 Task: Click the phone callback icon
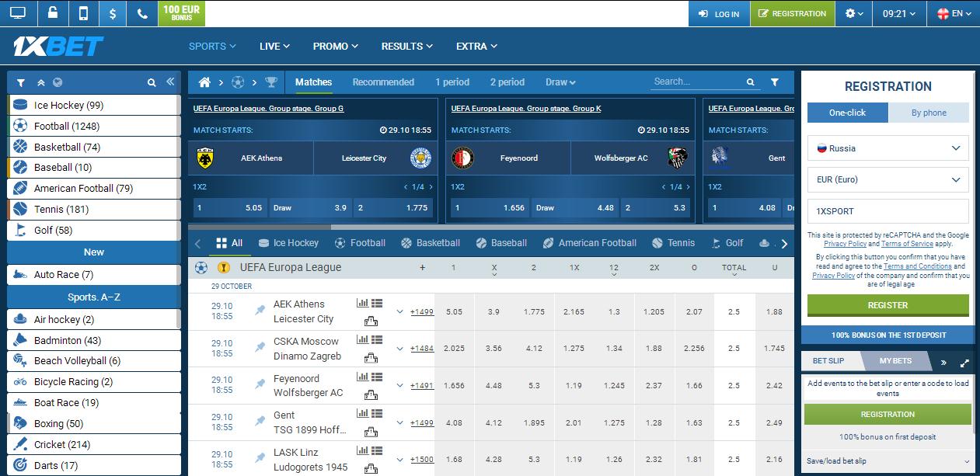(141, 13)
